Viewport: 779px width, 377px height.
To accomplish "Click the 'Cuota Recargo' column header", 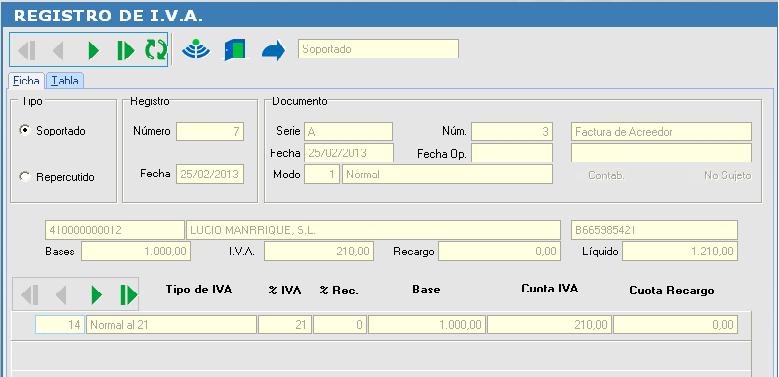I will pyautogui.click(x=672, y=291).
